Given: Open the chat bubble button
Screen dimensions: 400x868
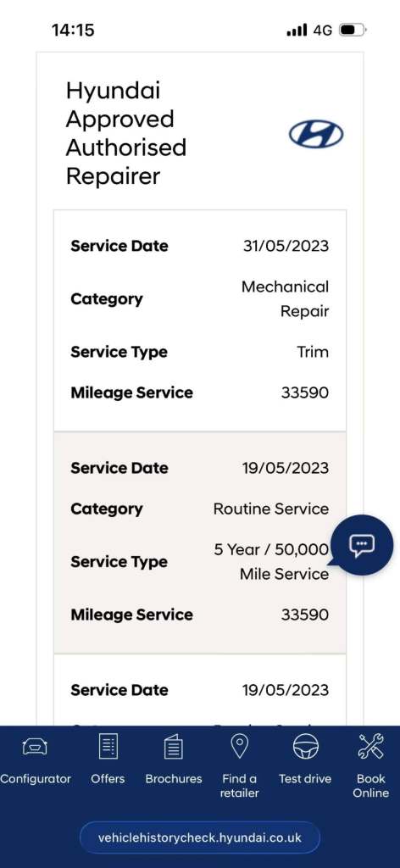Looking at the screenshot, I should click(362, 545).
